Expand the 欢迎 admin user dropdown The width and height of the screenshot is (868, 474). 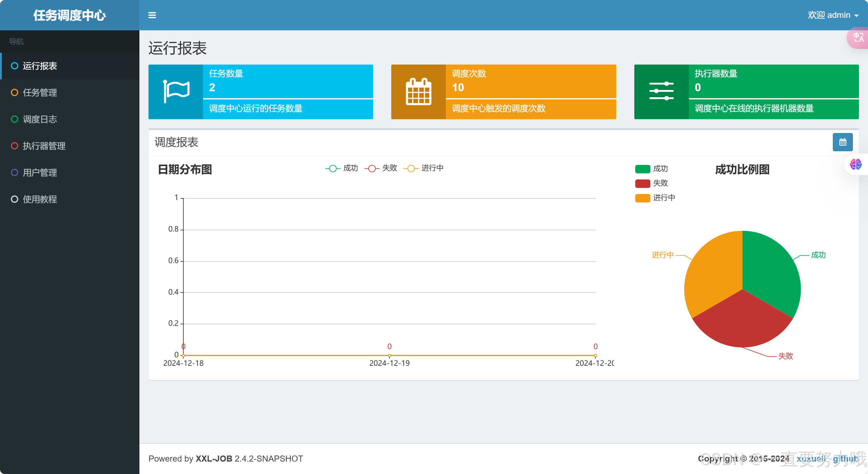pos(833,15)
